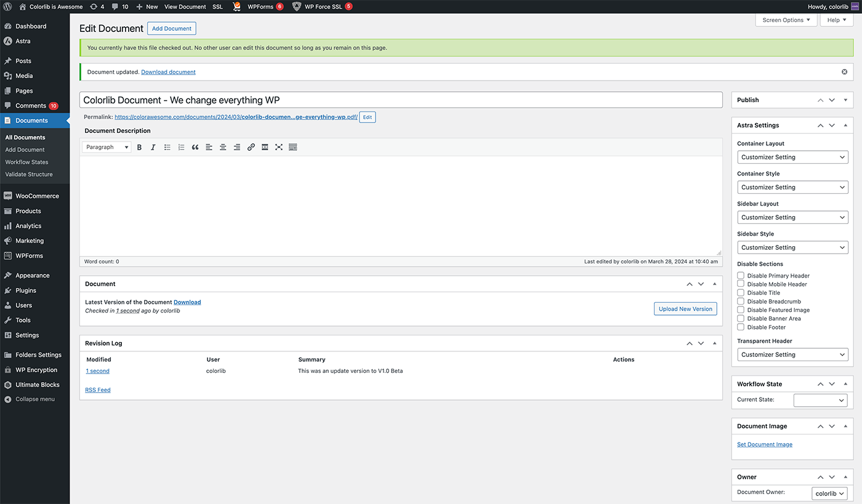The width and height of the screenshot is (862, 504).
Task: Check Disable Primary Header
Action: (741, 276)
